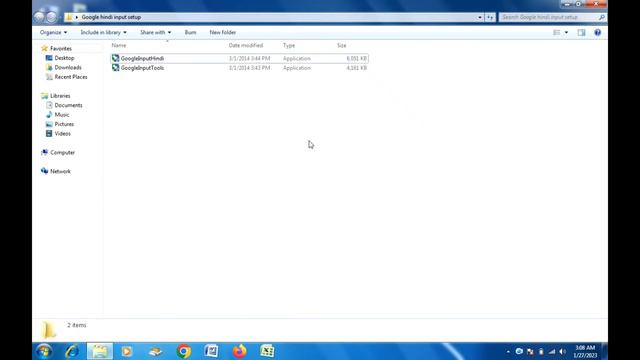Sort files by Name column
640x360 pixels.
(119, 45)
